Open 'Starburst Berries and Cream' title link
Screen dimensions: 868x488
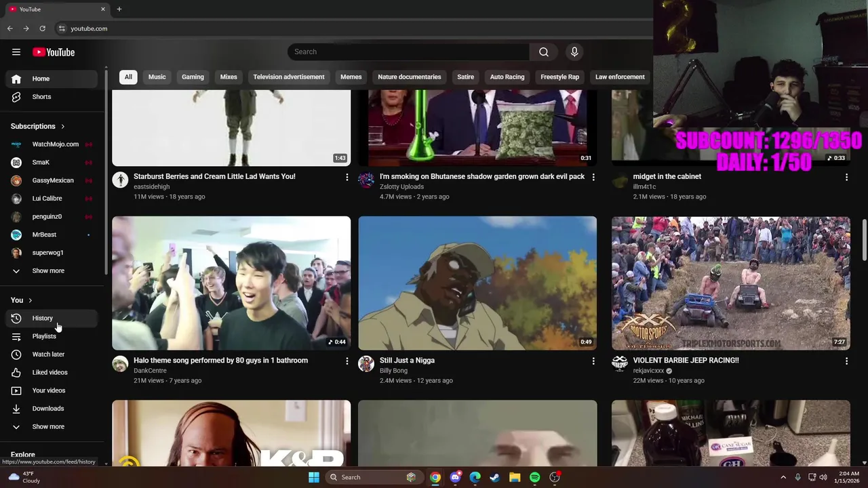tap(214, 176)
